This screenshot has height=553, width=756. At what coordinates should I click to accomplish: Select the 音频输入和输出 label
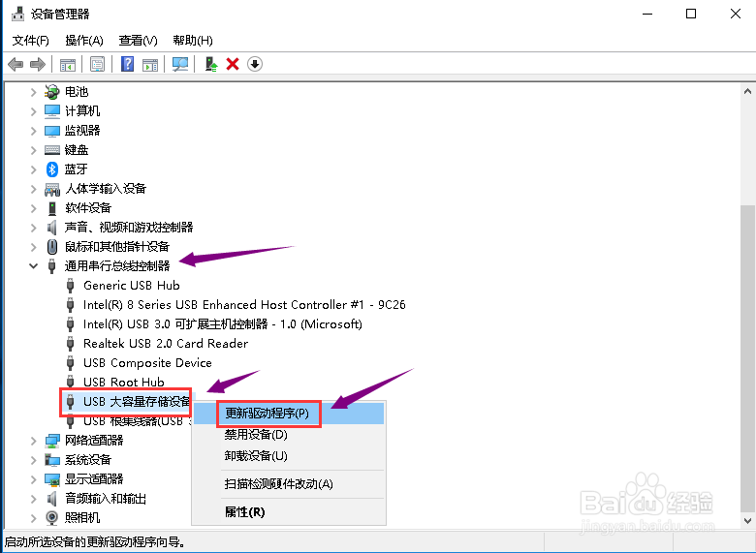tap(106, 499)
